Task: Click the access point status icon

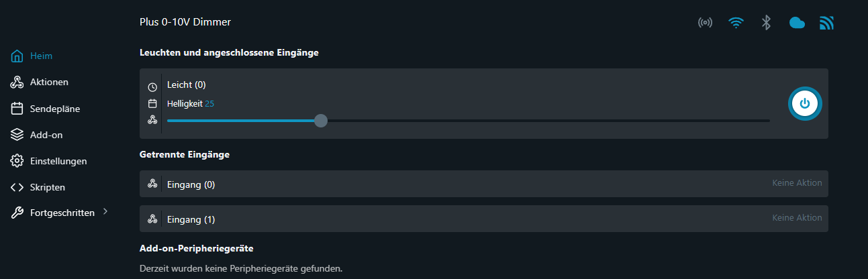Action: pos(705,23)
